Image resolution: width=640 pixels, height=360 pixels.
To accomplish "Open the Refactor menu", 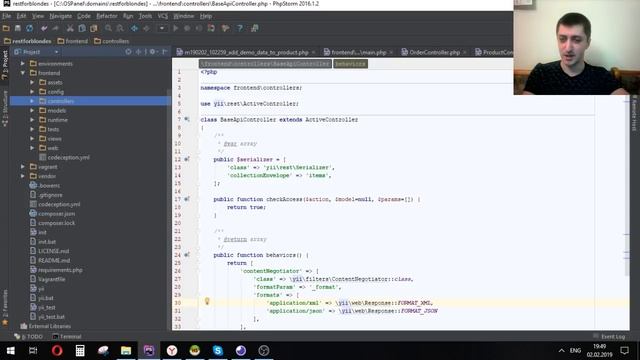I will [x=107, y=16].
